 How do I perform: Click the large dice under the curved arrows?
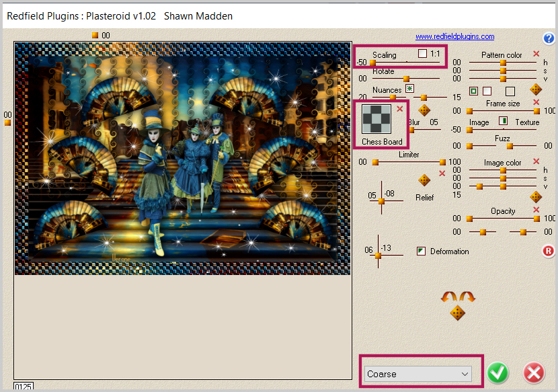coord(457,313)
